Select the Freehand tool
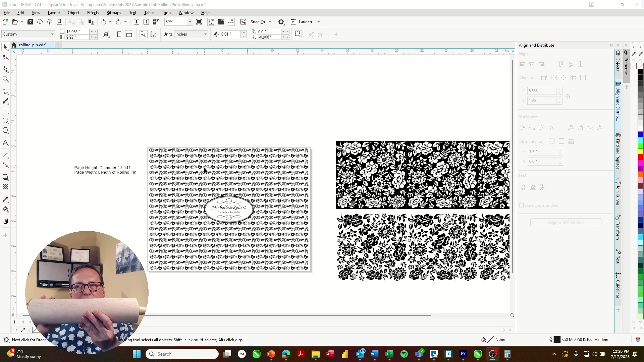 (5, 92)
